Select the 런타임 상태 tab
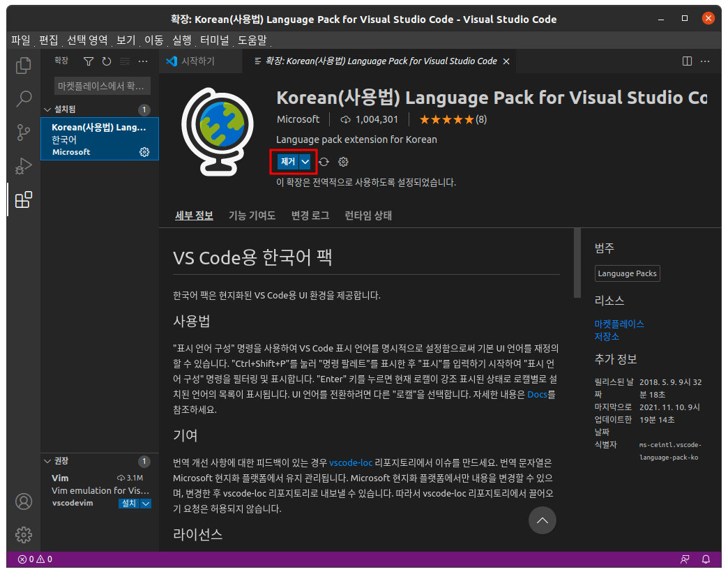Image resolution: width=728 pixels, height=574 pixels. [x=368, y=216]
